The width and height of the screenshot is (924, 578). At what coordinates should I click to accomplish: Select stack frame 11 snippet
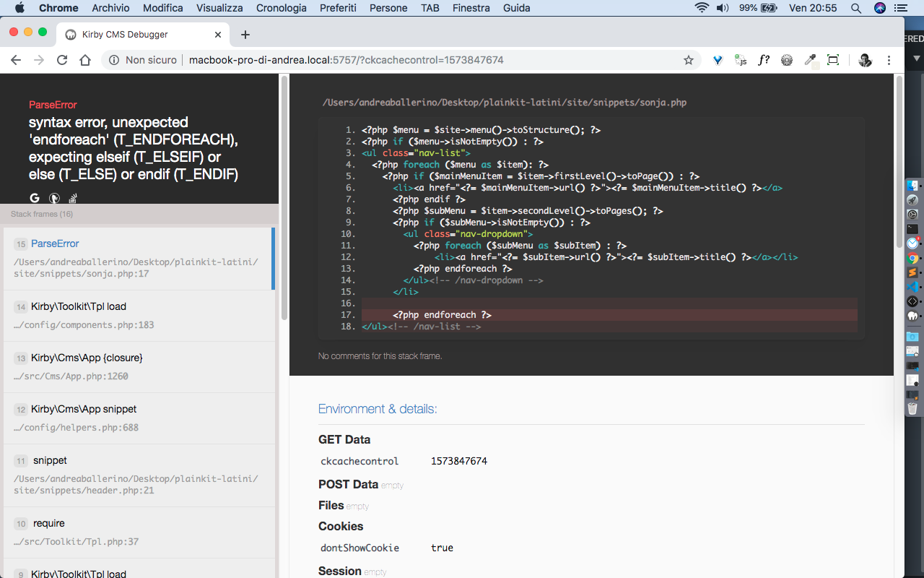[139, 475]
